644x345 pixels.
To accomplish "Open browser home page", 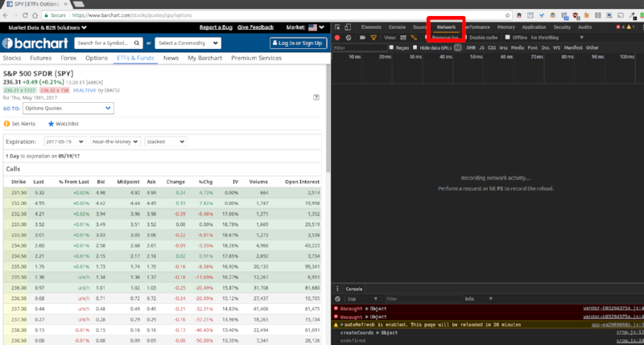I will [x=35, y=15].
